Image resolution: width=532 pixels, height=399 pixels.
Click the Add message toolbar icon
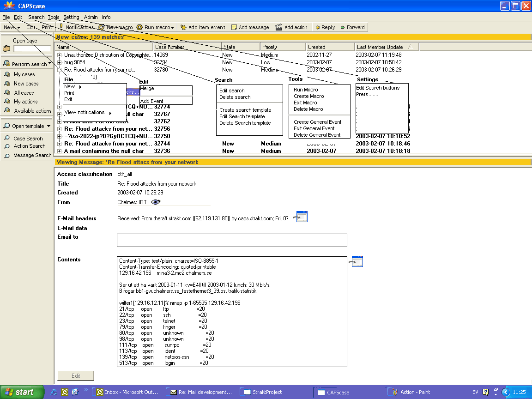[234, 27]
